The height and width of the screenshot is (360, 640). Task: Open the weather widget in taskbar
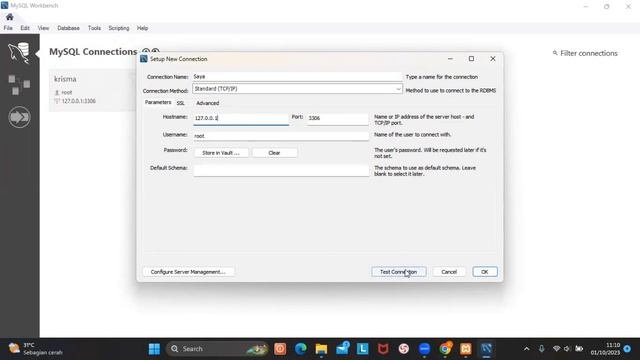coord(36,349)
